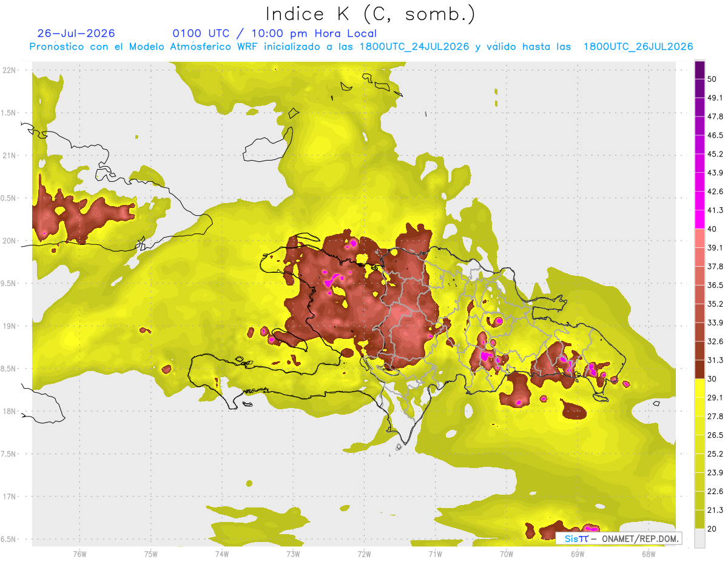Click the legend value "27.8"
The image size is (728, 562).
pos(715,416)
